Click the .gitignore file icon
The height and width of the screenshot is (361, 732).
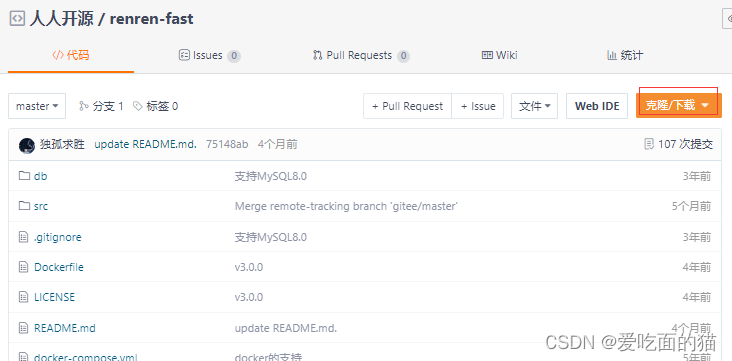pyautogui.click(x=24, y=237)
